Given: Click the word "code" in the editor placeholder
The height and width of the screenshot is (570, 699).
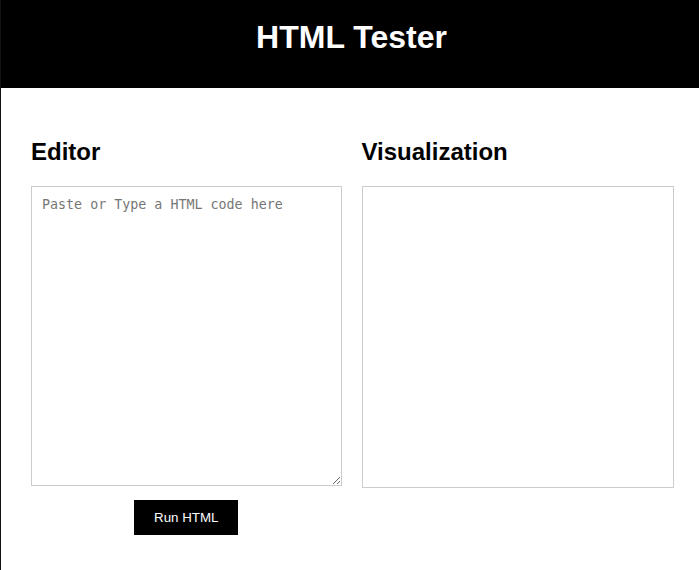Looking at the screenshot, I should (x=226, y=204).
